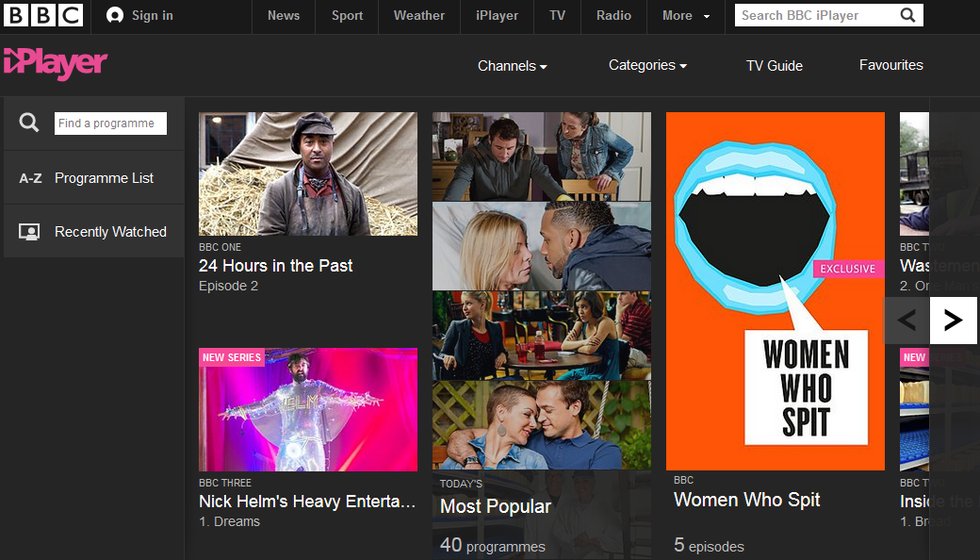Open the Sport section
Screen dimensions: 980x560
pyautogui.click(x=347, y=16)
